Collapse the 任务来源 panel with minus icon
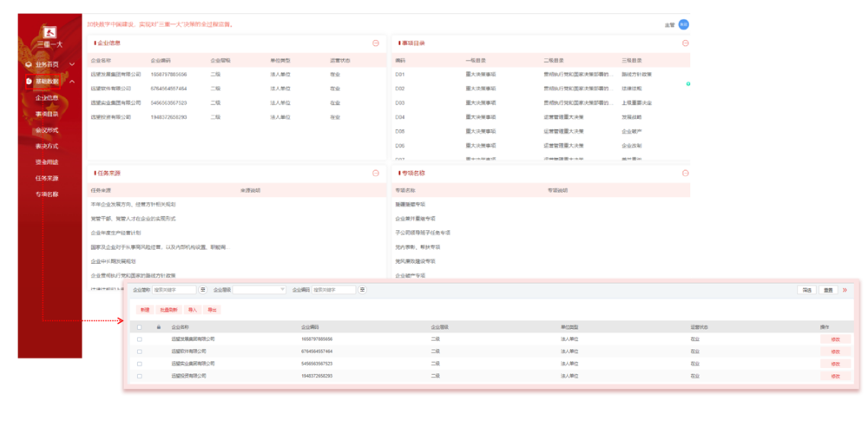 [376, 173]
